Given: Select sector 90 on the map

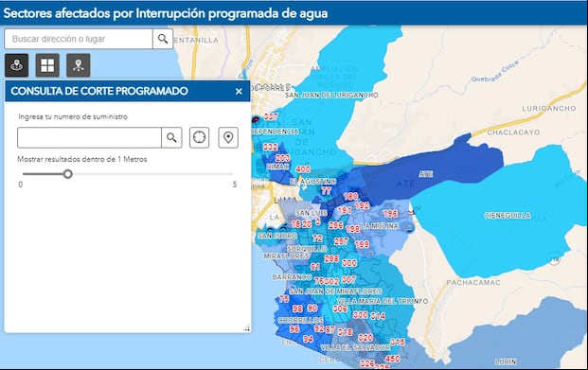Looking at the screenshot, I should pyautogui.click(x=312, y=308).
